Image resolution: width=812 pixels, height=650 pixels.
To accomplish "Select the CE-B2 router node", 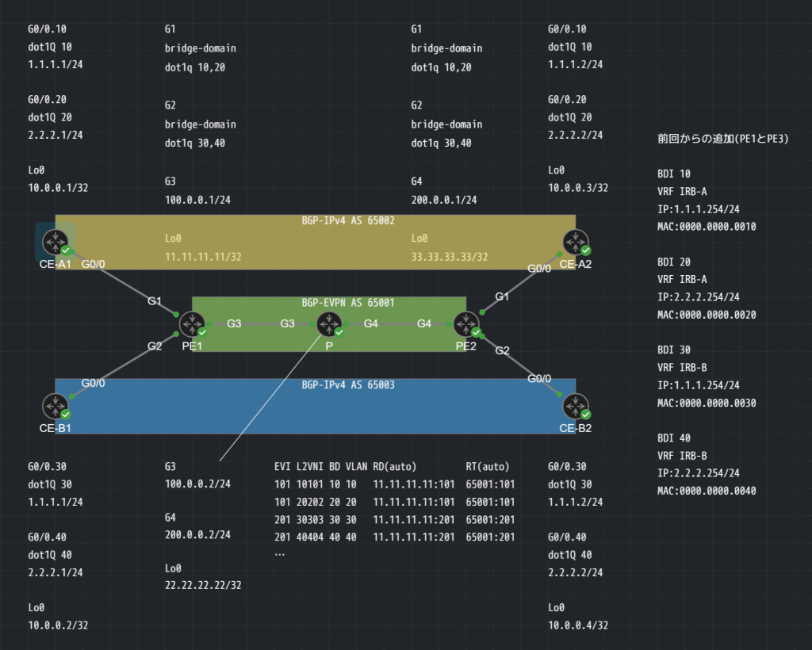I will coord(575,405).
